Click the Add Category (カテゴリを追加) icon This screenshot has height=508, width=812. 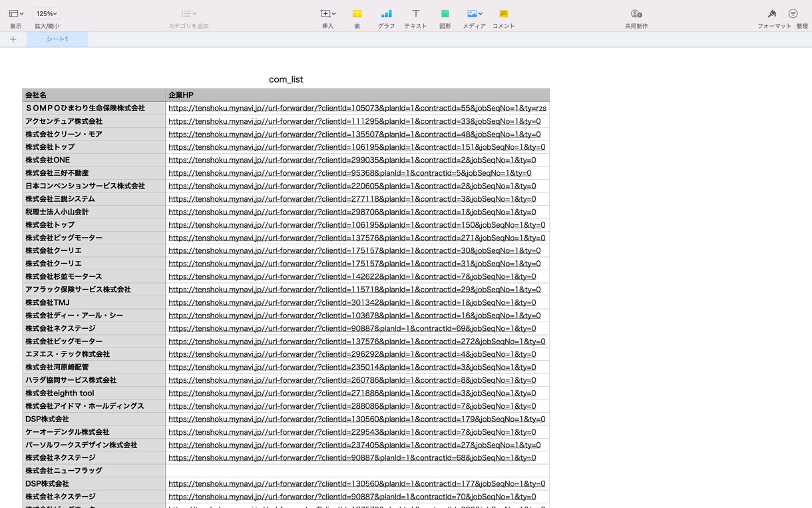(188, 13)
